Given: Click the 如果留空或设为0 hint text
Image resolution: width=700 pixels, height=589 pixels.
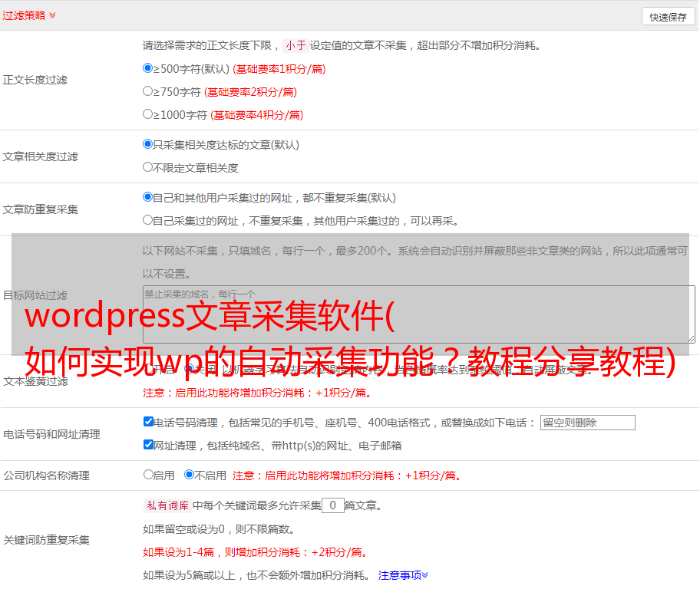Looking at the screenshot, I should (220, 529).
